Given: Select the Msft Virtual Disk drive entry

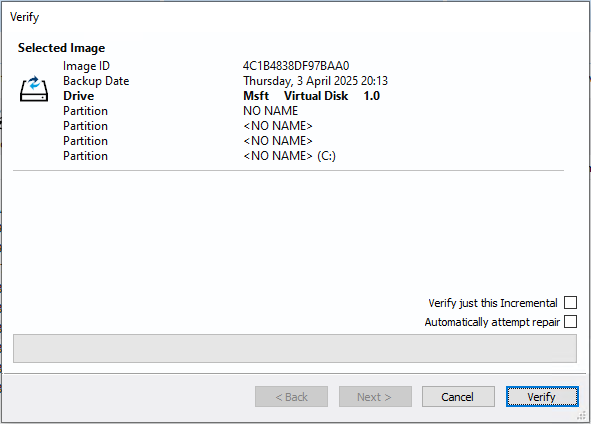Looking at the screenshot, I should tap(311, 96).
